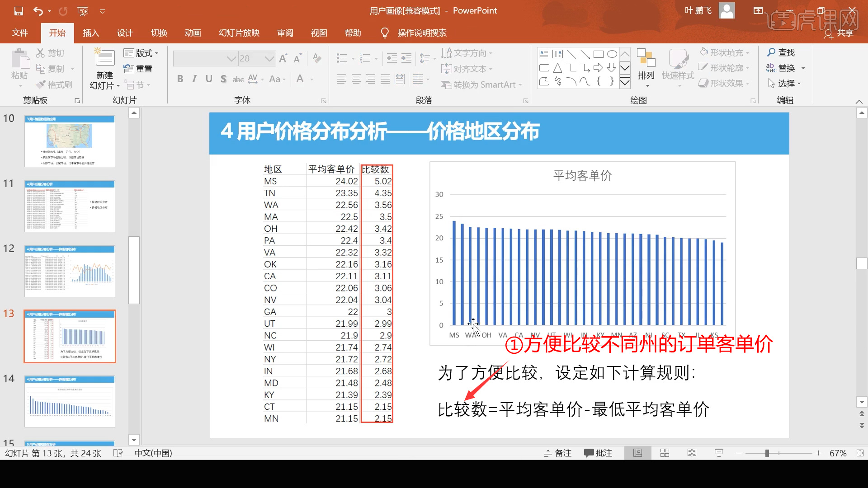Select the right arrow shape in gallery
This screenshot has height=488, width=868.
point(599,68)
